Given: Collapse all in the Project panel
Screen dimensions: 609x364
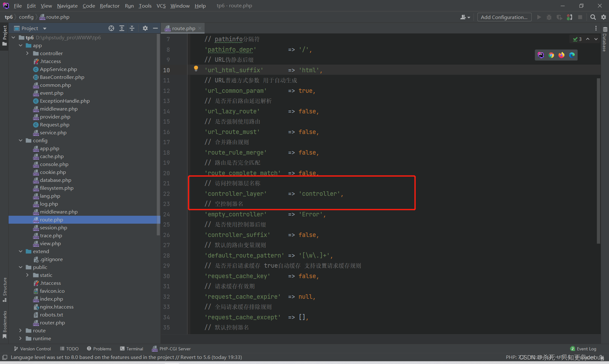Looking at the screenshot, I should 132,28.
